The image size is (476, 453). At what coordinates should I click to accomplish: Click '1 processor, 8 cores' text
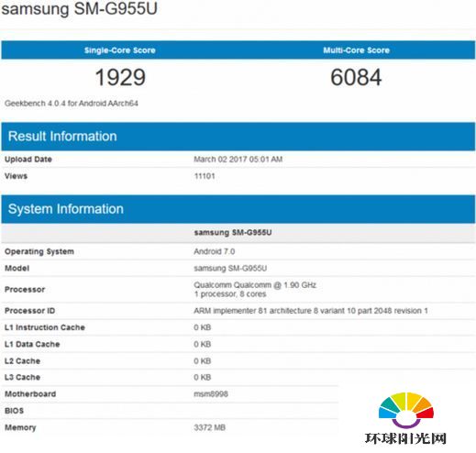230,294
